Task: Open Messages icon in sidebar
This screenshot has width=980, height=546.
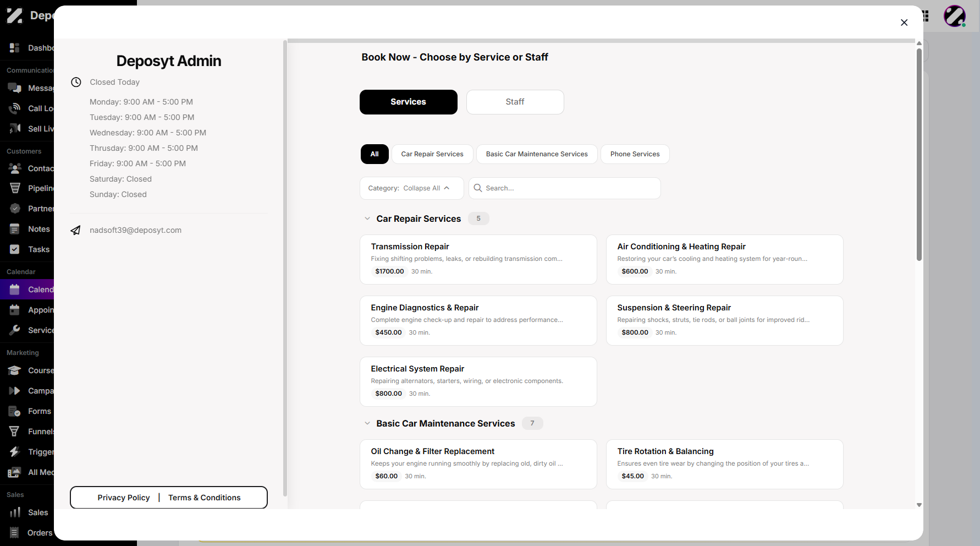Action: tap(15, 88)
